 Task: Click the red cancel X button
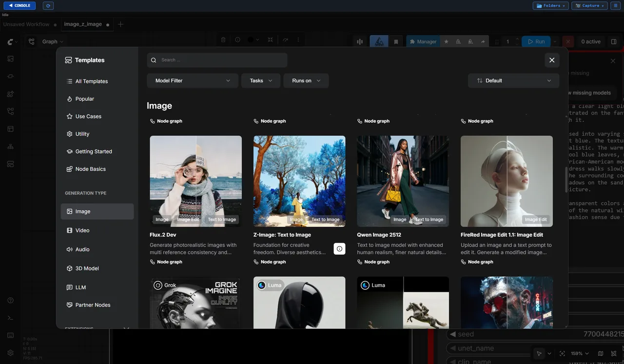point(568,42)
